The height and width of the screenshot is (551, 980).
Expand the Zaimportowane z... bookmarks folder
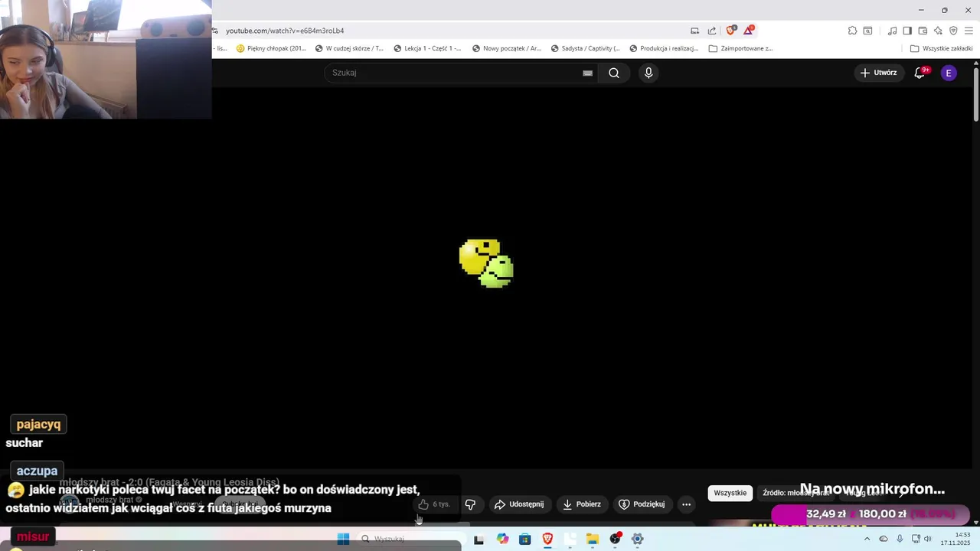[741, 48]
